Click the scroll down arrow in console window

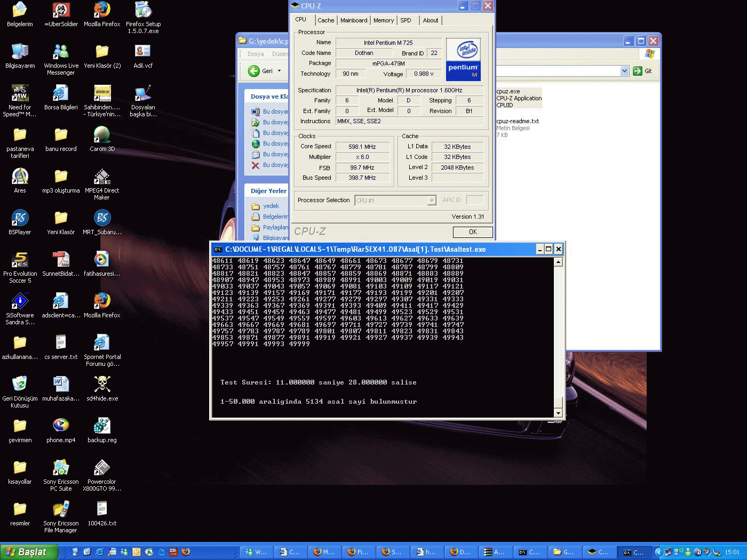[x=558, y=413]
